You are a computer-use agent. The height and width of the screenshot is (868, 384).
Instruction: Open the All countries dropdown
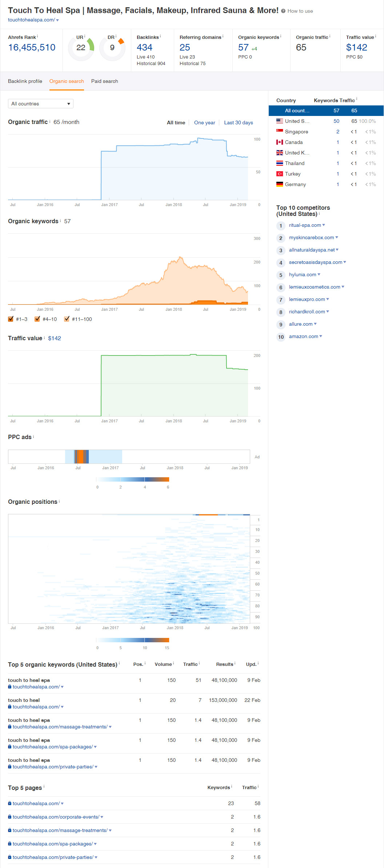(41, 104)
